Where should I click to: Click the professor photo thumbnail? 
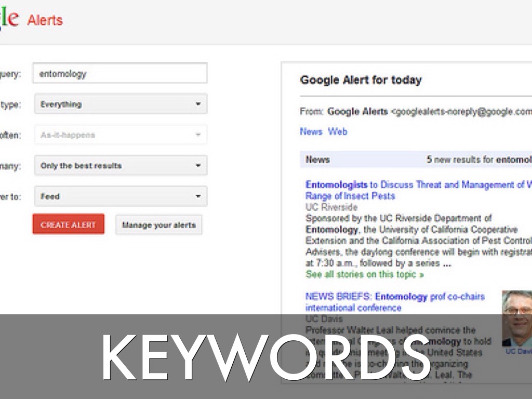[x=517, y=317]
